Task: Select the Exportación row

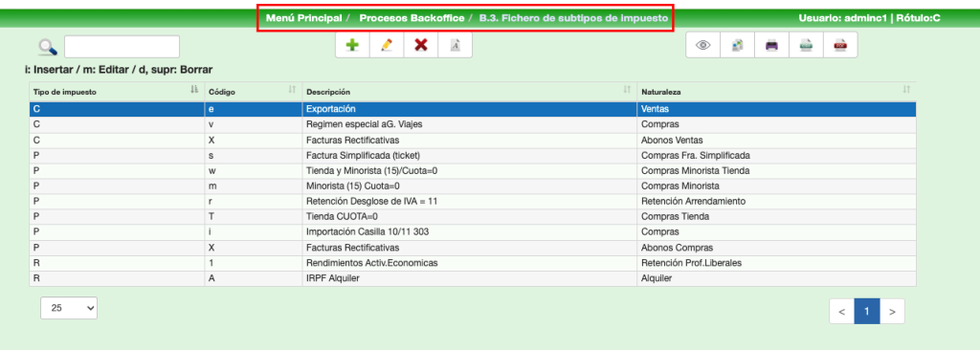Action: pos(473,109)
